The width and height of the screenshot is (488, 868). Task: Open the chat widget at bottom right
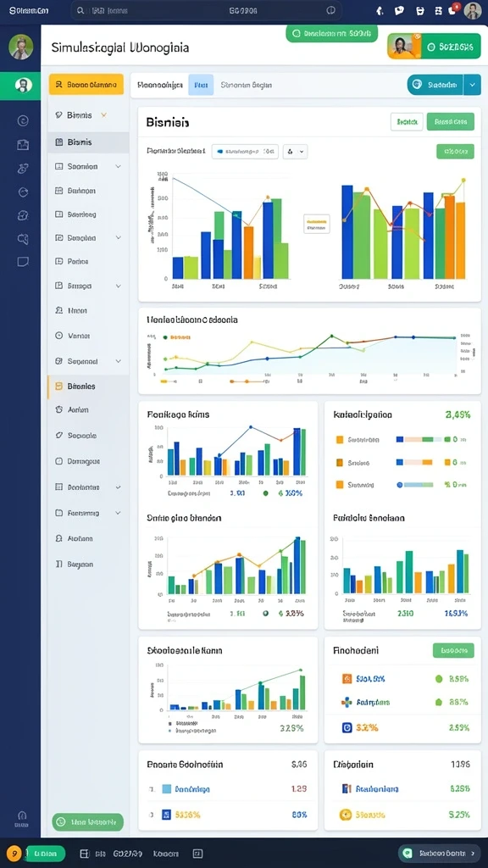tap(439, 853)
